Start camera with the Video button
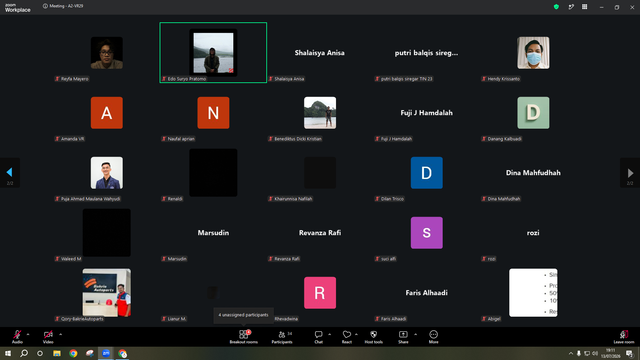Image resolution: width=640 pixels, height=360 pixels. [48, 337]
